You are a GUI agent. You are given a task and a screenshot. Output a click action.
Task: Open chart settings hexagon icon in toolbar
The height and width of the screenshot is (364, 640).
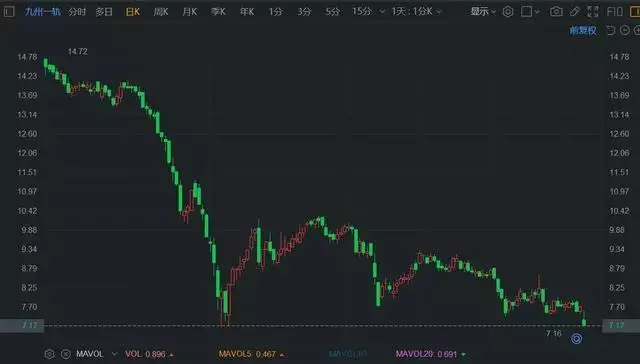(508, 11)
